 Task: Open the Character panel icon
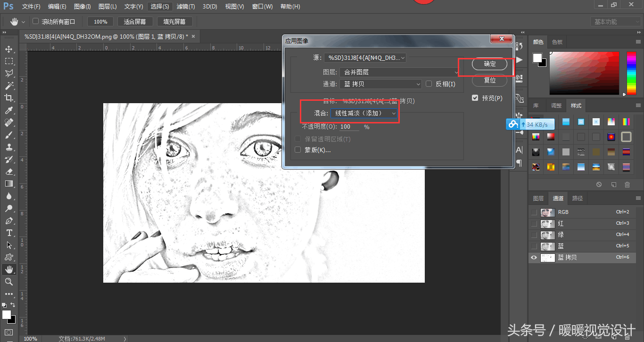[519, 150]
